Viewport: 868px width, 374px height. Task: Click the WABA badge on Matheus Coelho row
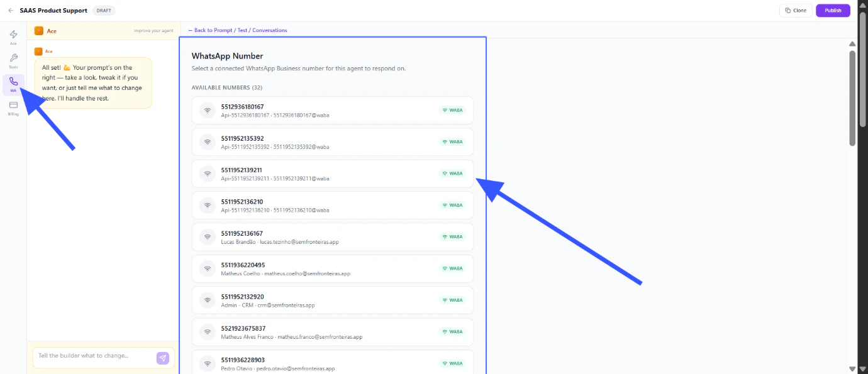[x=452, y=268]
